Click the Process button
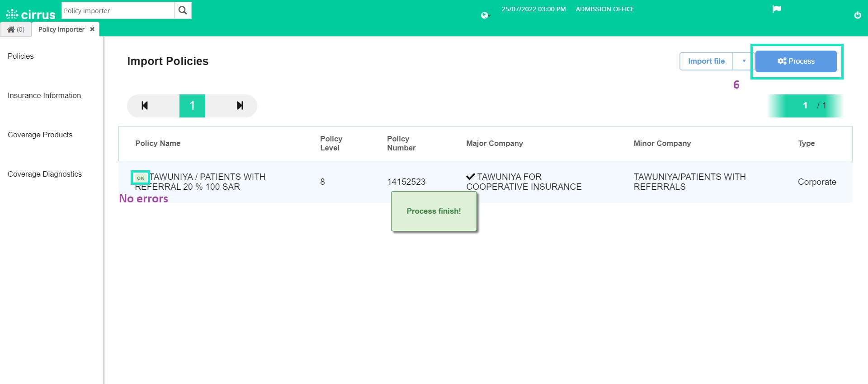Viewport: 868px width, 384px height. coord(796,61)
